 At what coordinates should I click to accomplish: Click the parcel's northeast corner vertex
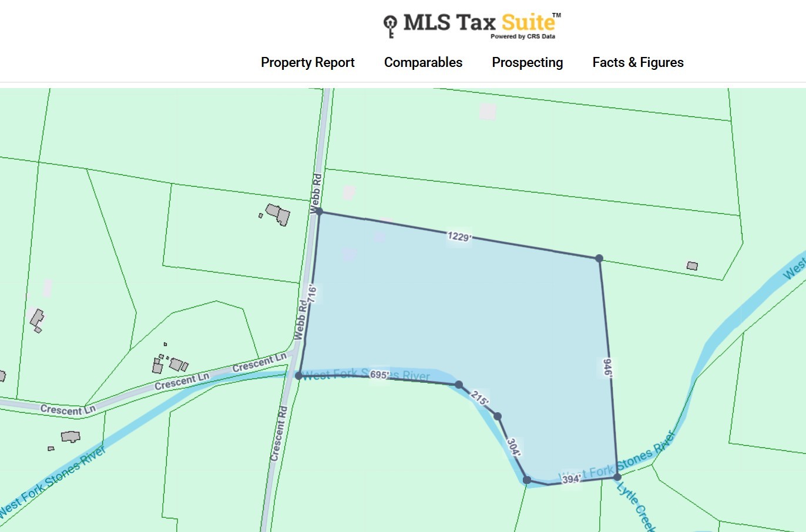tap(599, 258)
